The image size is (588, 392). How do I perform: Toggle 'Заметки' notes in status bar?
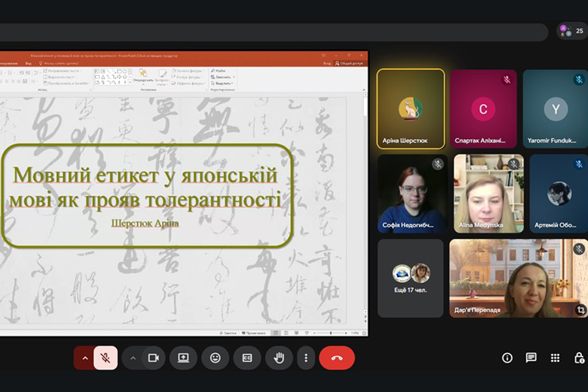pos(228,333)
